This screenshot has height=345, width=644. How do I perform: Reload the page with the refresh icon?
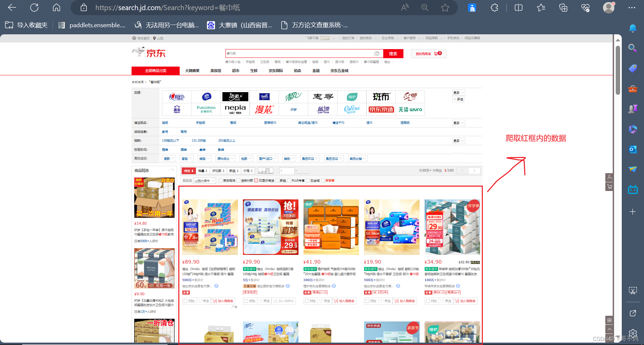click(x=34, y=7)
